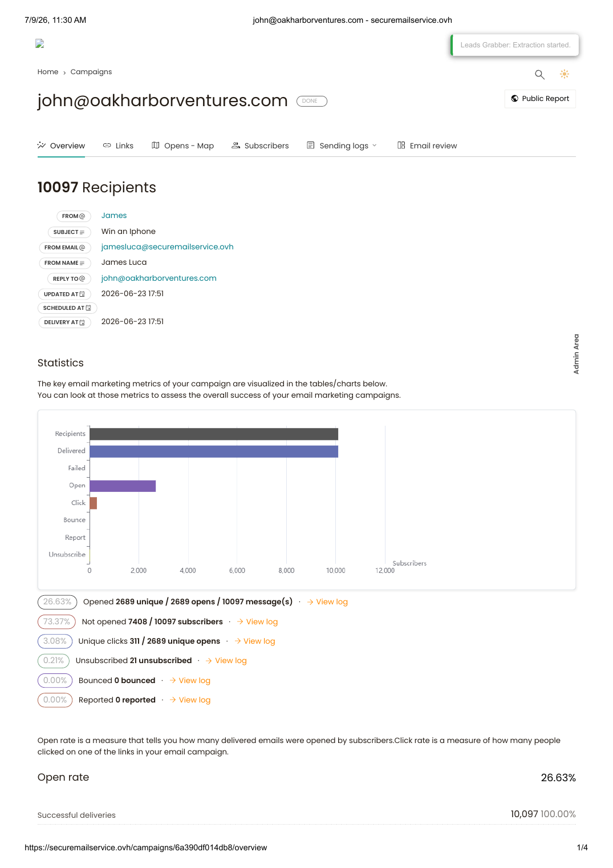Click the 73.37% not opened badge
This screenshot has height=868, width=613.
(56, 621)
